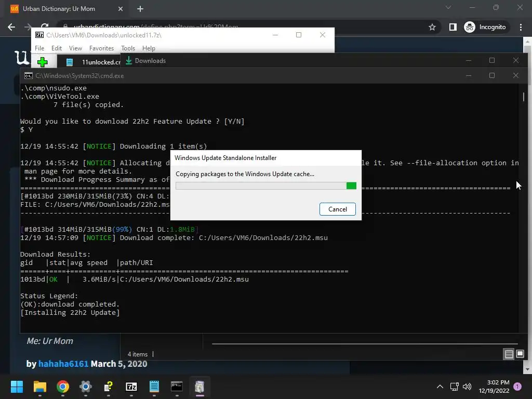Open the 7-Zip View menu
Image resolution: width=532 pixels, height=399 pixels.
pos(75,48)
